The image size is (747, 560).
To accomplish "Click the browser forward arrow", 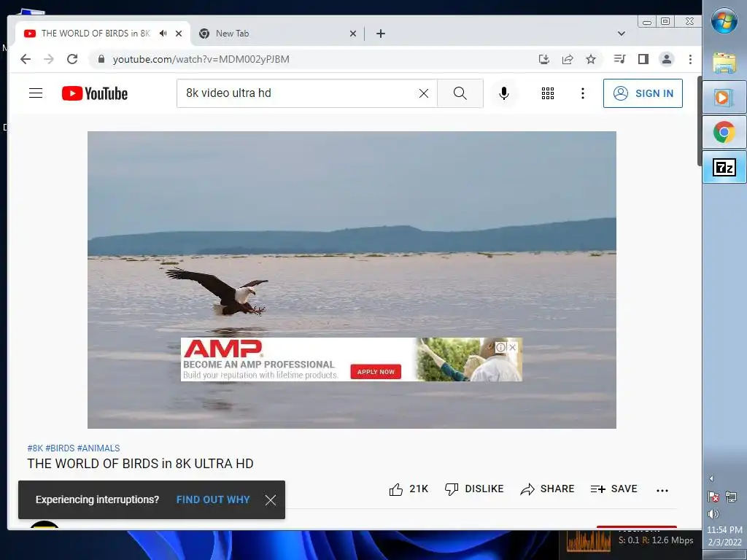I will [x=49, y=59].
